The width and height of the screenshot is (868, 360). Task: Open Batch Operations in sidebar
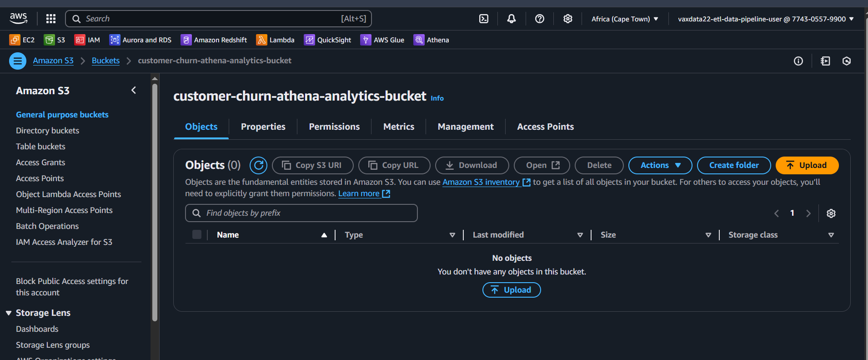coord(47,226)
